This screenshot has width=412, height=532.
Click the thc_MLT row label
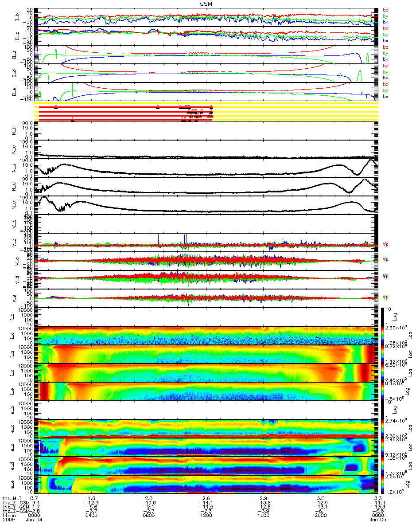[13, 498]
